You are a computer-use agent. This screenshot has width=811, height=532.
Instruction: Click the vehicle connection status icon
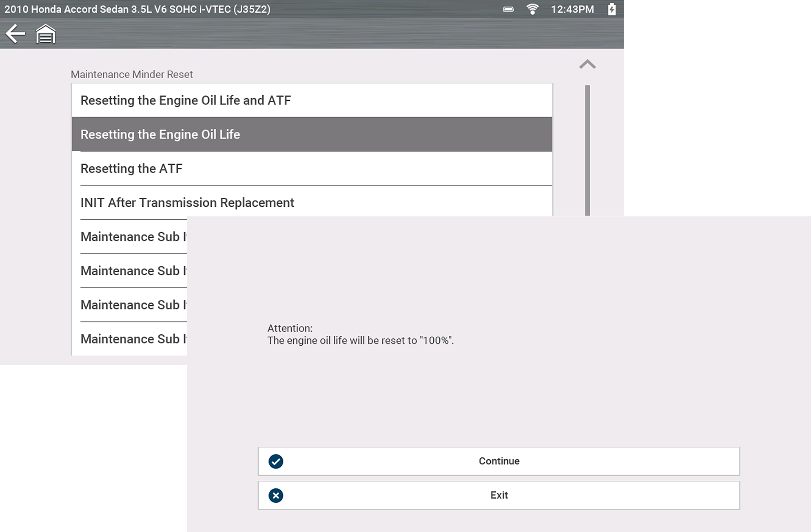point(508,9)
